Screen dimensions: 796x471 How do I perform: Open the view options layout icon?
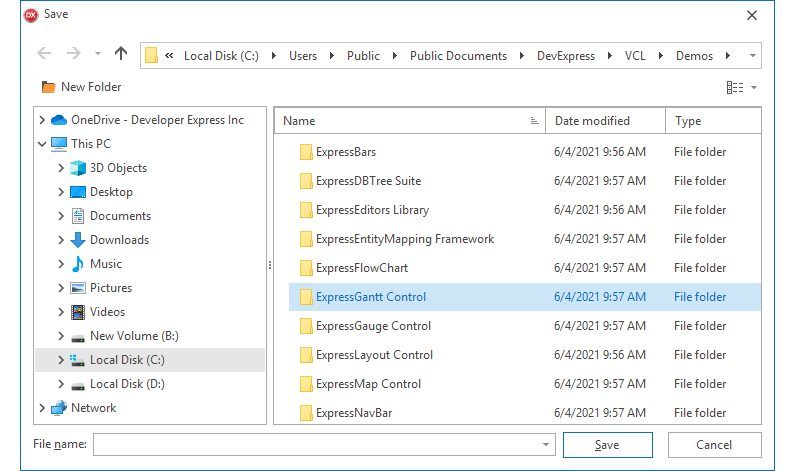click(x=735, y=87)
